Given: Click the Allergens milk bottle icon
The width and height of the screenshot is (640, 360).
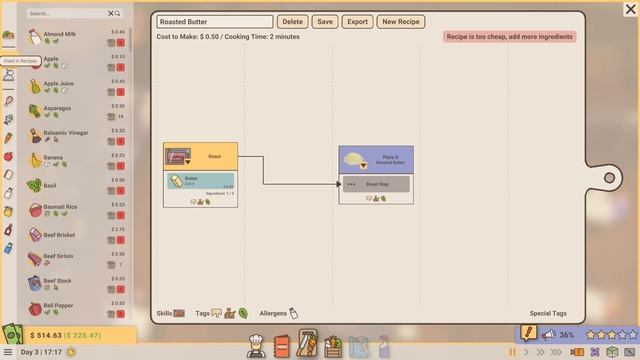Looking at the screenshot, I should [x=293, y=313].
